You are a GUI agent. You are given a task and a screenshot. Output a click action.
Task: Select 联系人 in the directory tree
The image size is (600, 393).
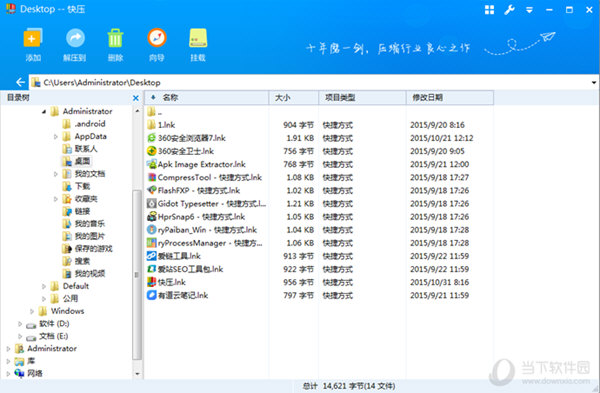tap(86, 149)
